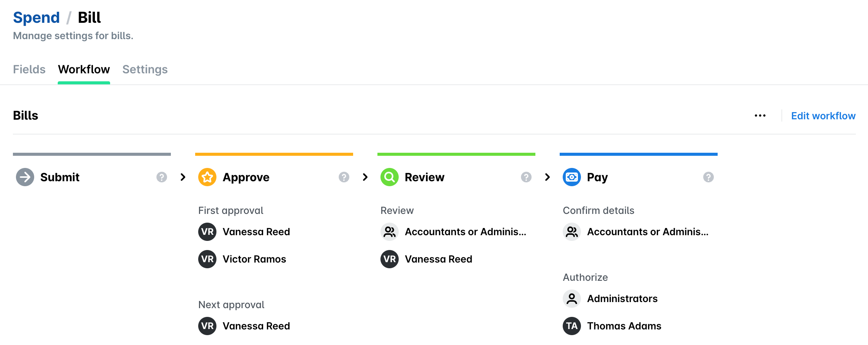Click Administrators under Authorize
The height and width of the screenshot is (345, 868).
(x=622, y=299)
